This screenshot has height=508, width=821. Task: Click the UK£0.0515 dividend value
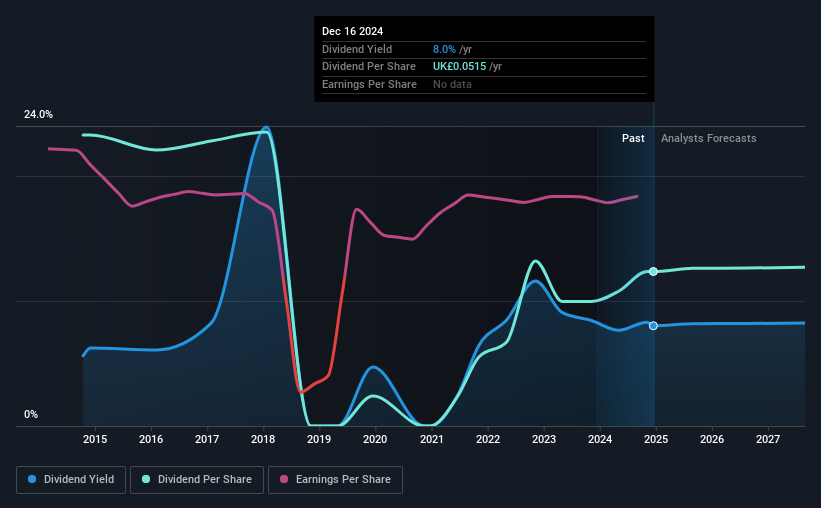point(459,67)
